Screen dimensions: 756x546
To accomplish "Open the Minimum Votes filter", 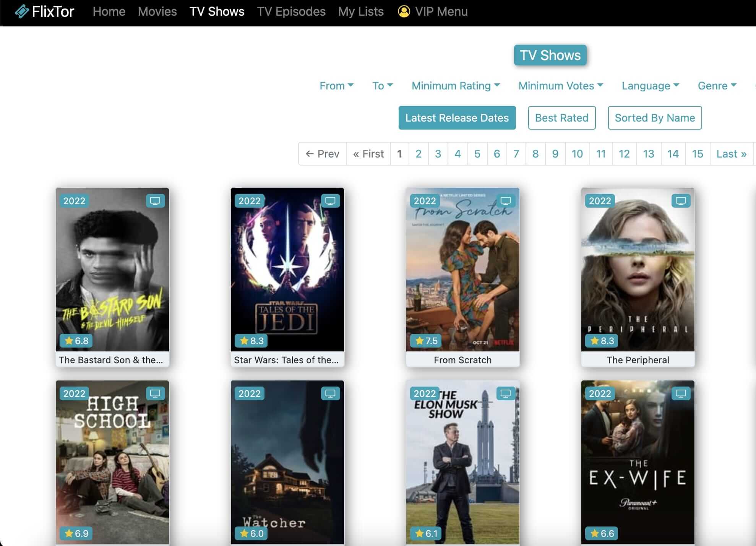I will pos(560,86).
